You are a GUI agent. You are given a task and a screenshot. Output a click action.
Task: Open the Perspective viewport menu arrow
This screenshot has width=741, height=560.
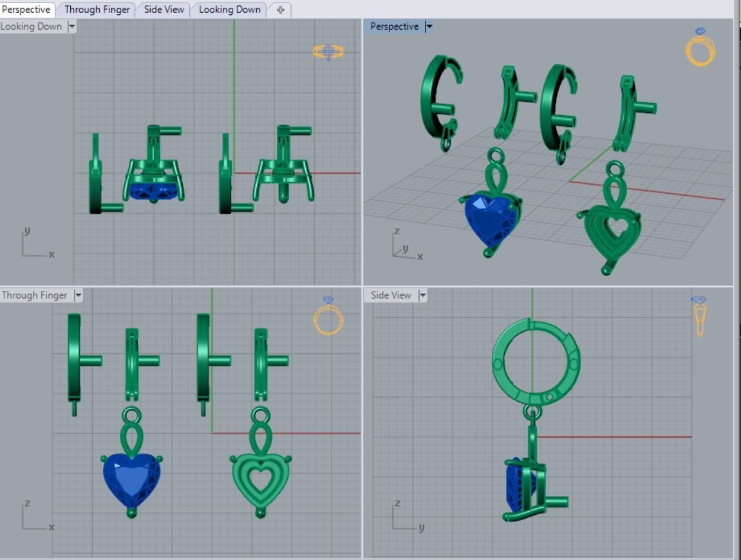click(429, 26)
